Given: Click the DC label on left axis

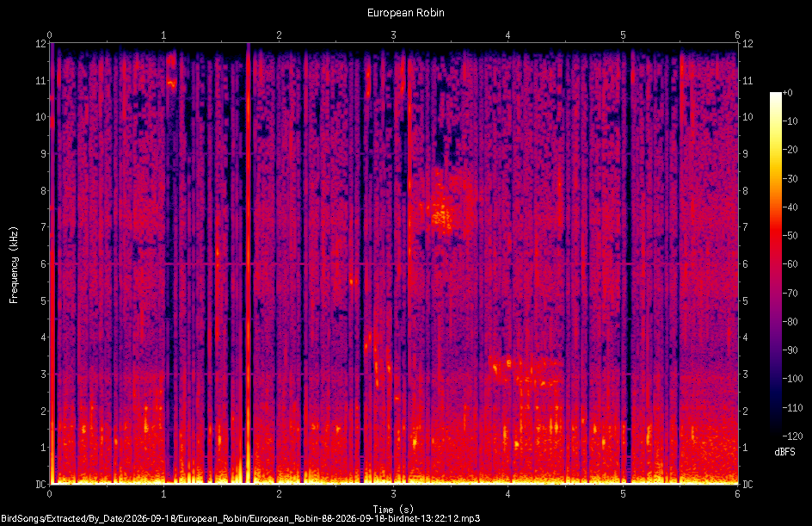Looking at the screenshot, I should click(x=40, y=484).
